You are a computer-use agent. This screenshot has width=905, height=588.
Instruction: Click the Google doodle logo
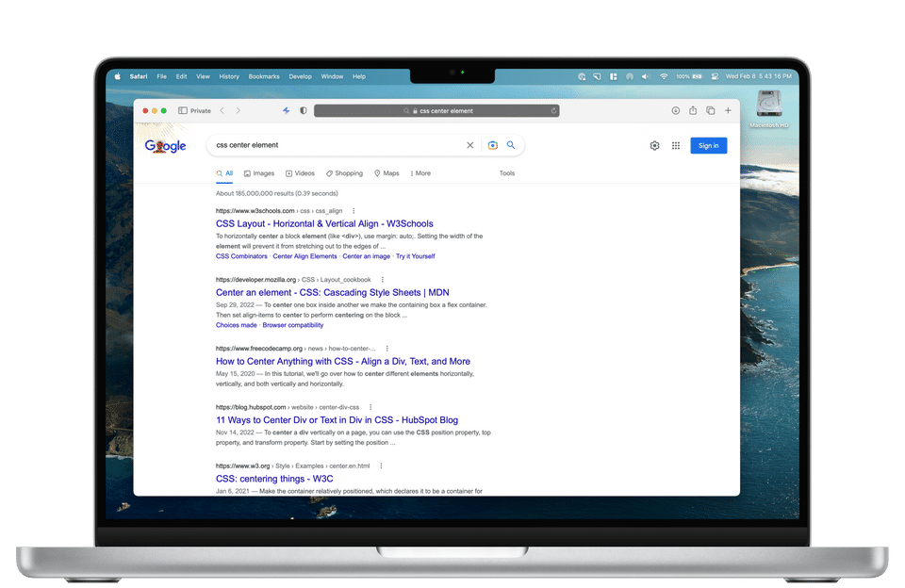point(166,145)
